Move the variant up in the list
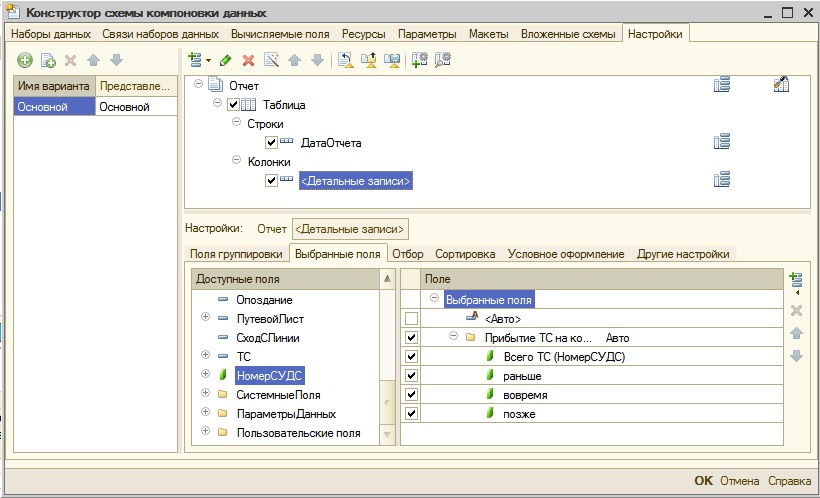Viewport: 820px width, 498px height. pyautogui.click(x=94, y=60)
